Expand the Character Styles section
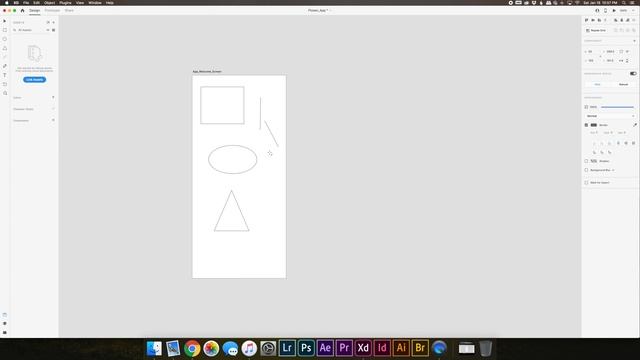640x360 pixels. tap(53, 109)
